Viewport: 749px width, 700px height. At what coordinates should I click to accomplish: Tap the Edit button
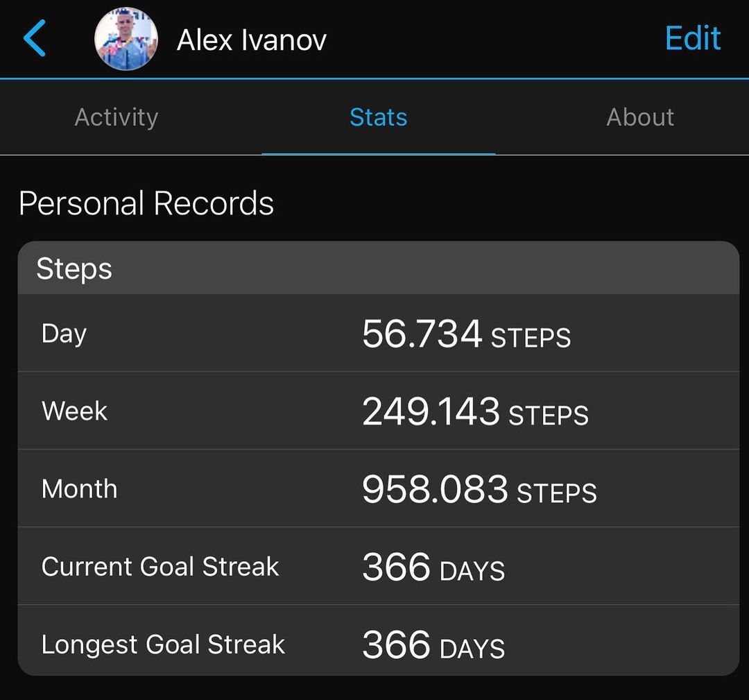(x=692, y=38)
